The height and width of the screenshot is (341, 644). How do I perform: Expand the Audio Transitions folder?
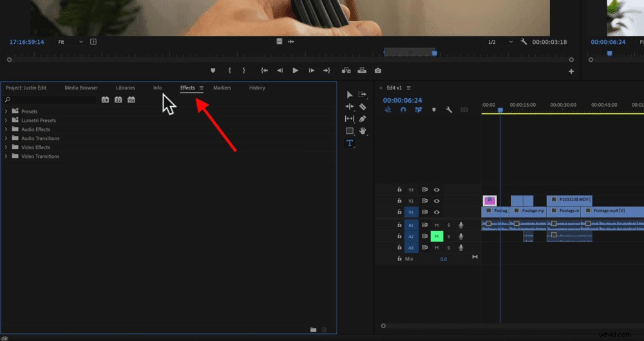pos(6,138)
